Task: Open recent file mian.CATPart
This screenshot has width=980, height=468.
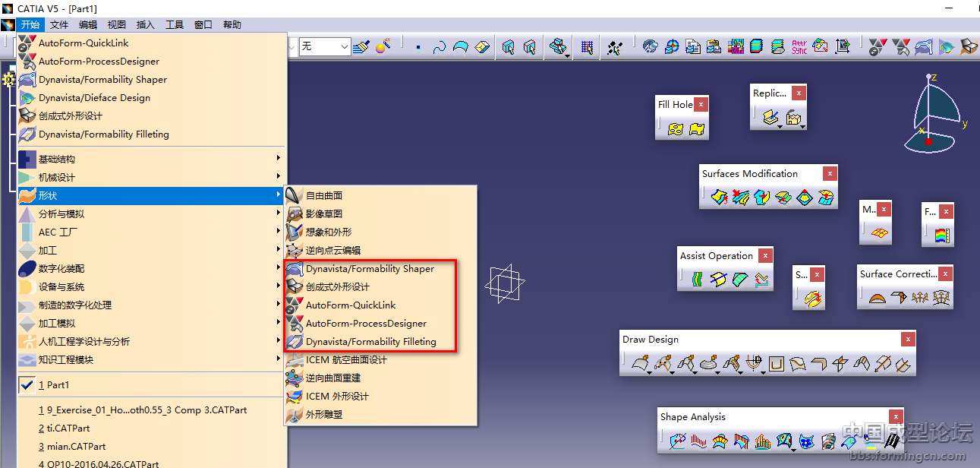Action: click(76, 447)
